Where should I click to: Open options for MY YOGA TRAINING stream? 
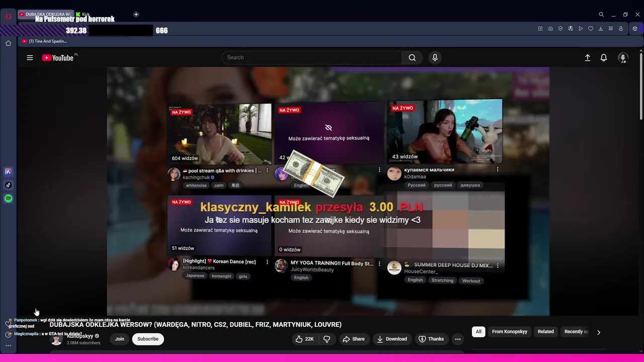[x=379, y=264]
